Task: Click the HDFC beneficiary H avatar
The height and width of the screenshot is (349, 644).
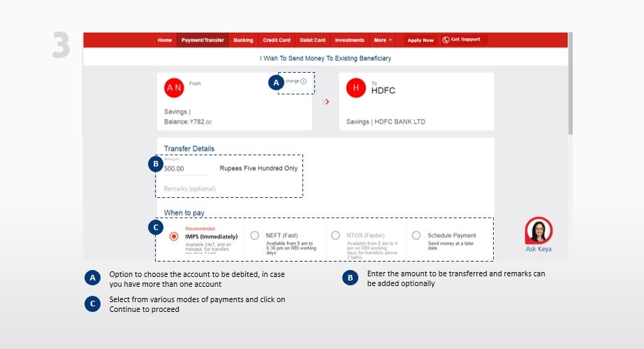Action: (x=356, y=88)
